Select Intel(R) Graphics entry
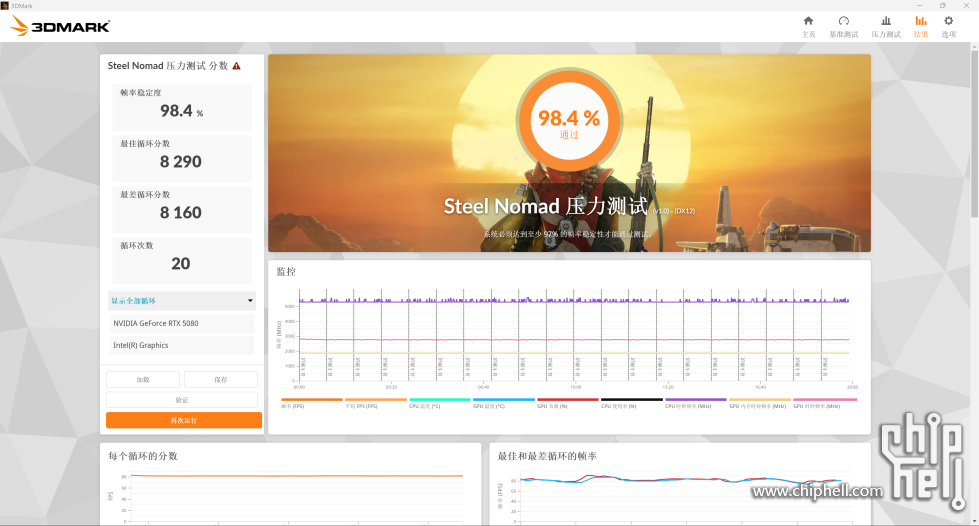This screenshot has height=526, width=979. click(182, 345)
